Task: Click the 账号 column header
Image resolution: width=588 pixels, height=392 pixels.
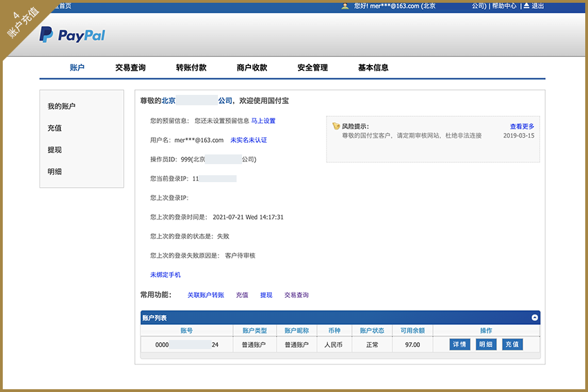Action: point(186,330)
